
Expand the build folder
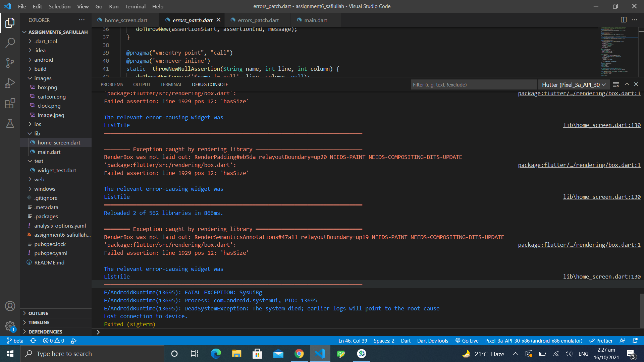pos(56,69)
